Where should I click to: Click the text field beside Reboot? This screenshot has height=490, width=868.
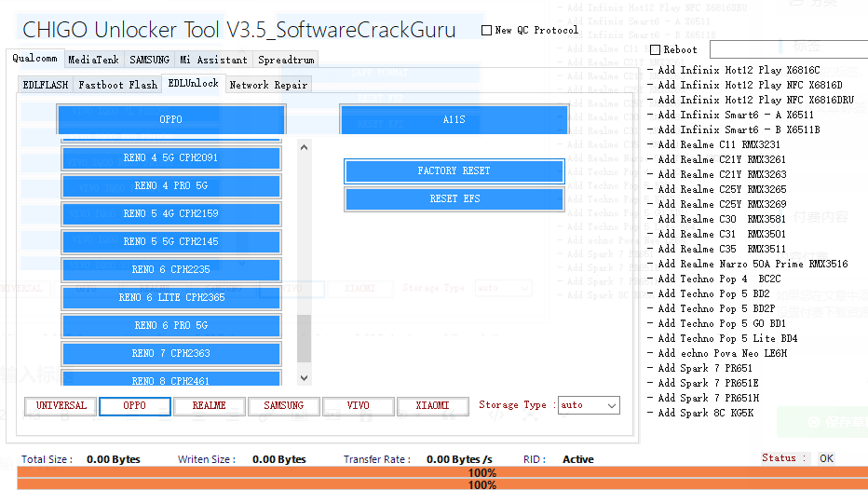[789, 49]
